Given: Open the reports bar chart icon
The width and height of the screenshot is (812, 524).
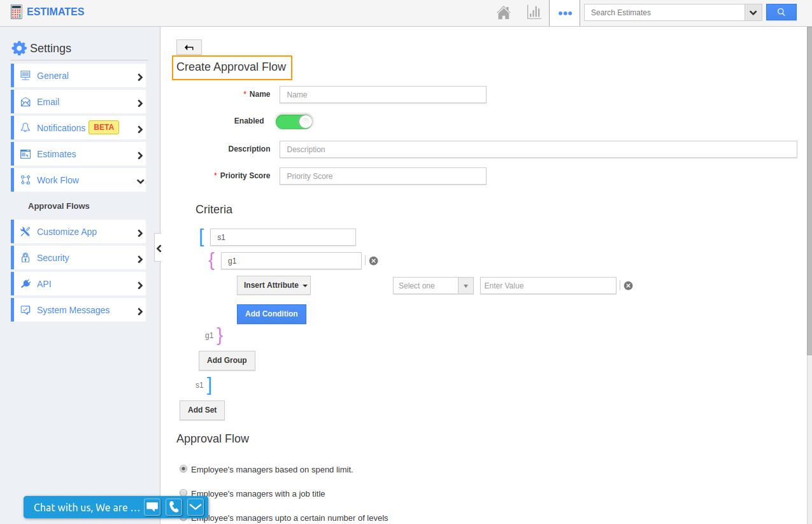Looking at the screenshot, I should pos(534,12).
